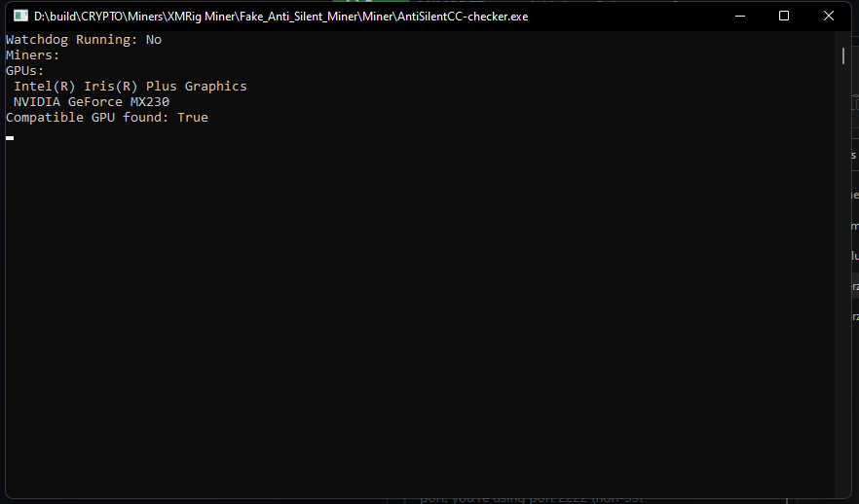Click the console app icon in title bar
859x504 pixels.
coord(20,16)
